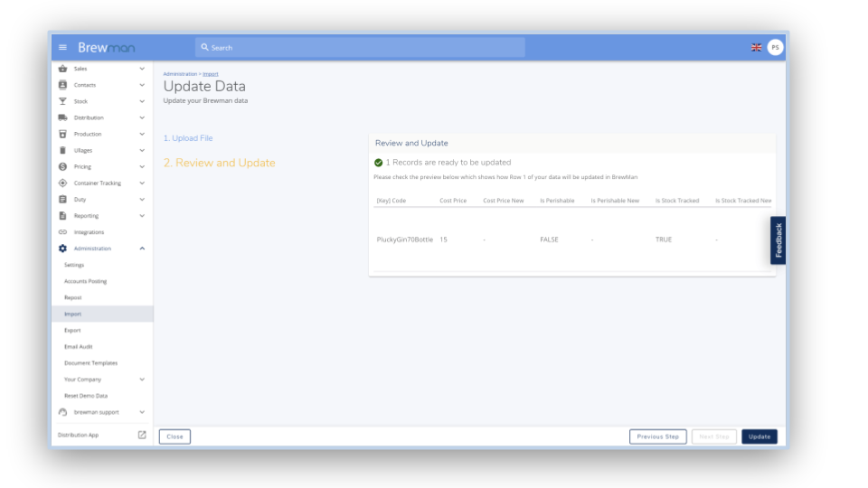Expand the Reporting menu chevron

tap(142, 215)
